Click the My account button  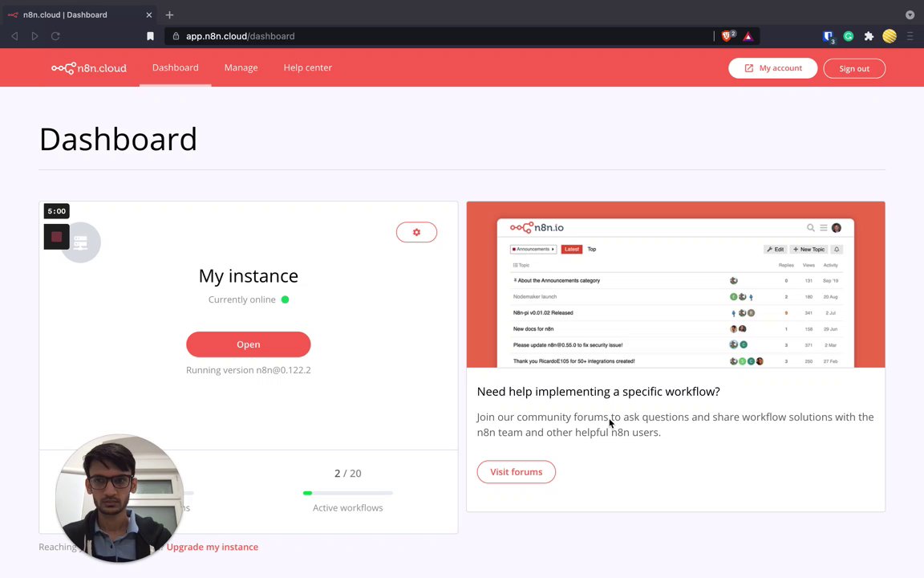[x=772, y=68]
